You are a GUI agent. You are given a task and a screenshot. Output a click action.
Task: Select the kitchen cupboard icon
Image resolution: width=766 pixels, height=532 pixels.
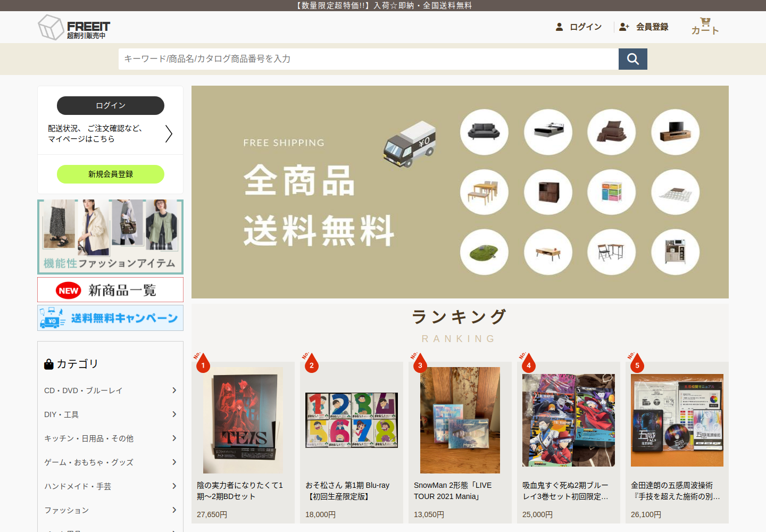coord(676,252)
